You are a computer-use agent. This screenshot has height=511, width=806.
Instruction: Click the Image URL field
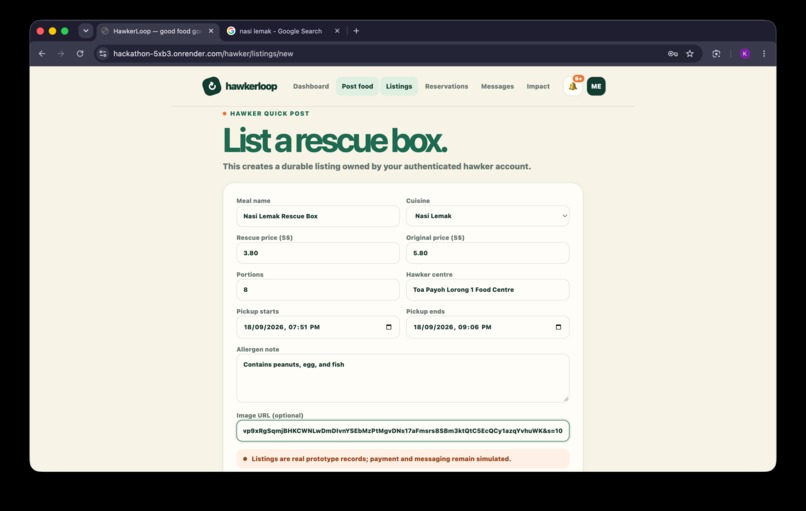click(x=402, y=431)
